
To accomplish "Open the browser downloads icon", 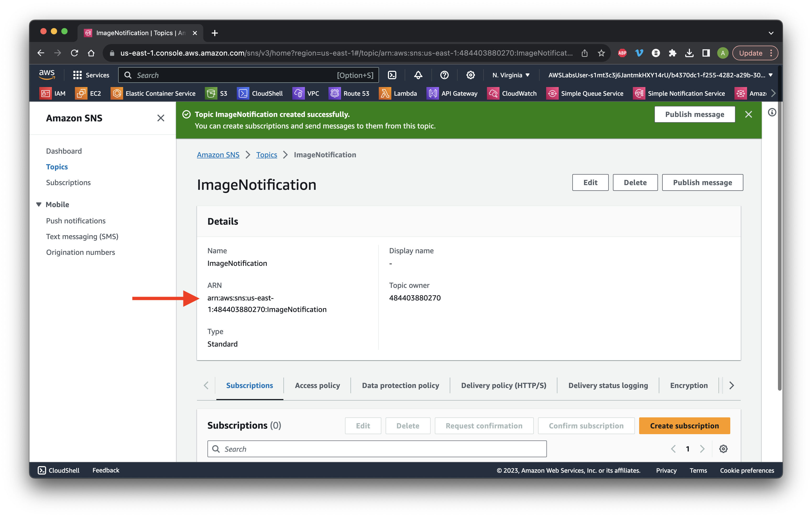I will pyautogui.click(x=689, y=53).
